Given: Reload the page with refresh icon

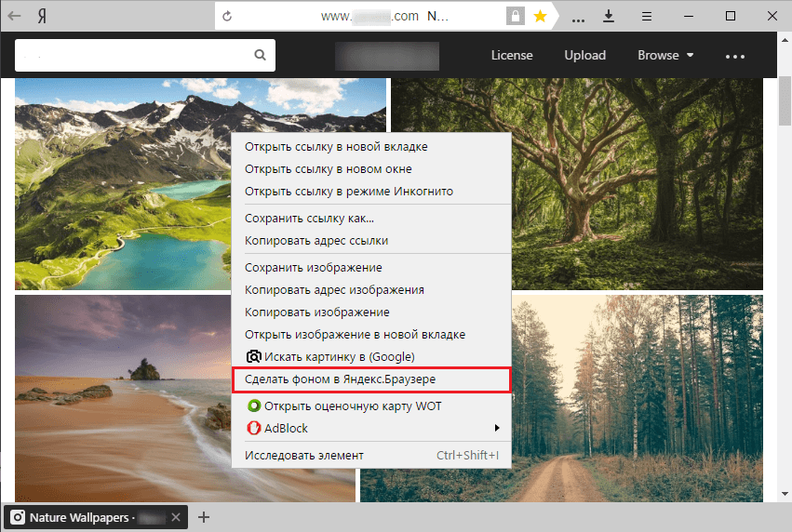Looking at the screenshot, I should [x=228, y=17].
